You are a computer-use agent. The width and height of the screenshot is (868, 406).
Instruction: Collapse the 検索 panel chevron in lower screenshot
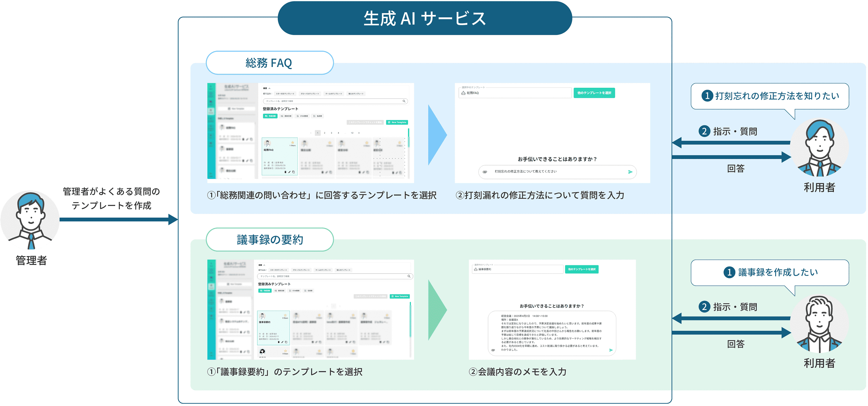coord(264,265)
